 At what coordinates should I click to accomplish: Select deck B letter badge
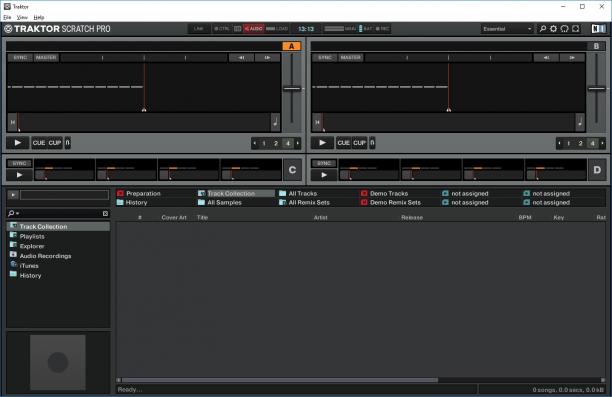(x=596, y=46)
